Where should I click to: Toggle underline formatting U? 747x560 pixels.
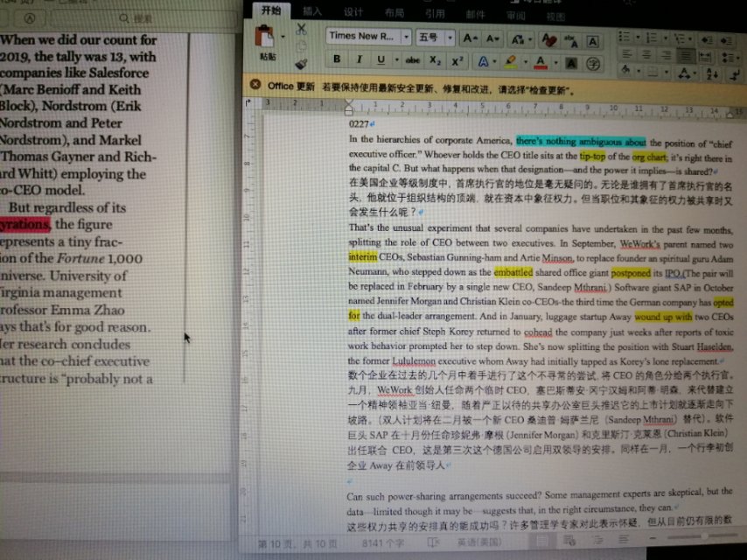click(380, 60)
